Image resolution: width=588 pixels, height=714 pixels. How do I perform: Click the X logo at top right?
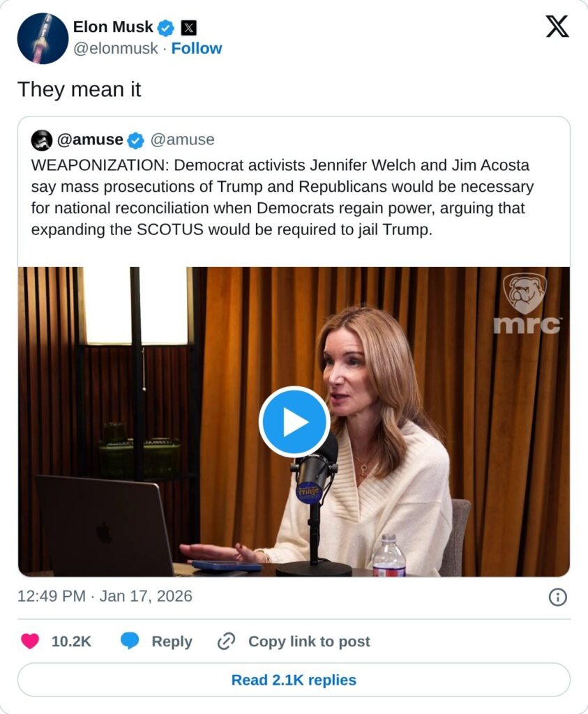pyautogui.click(x=557, y=26)
